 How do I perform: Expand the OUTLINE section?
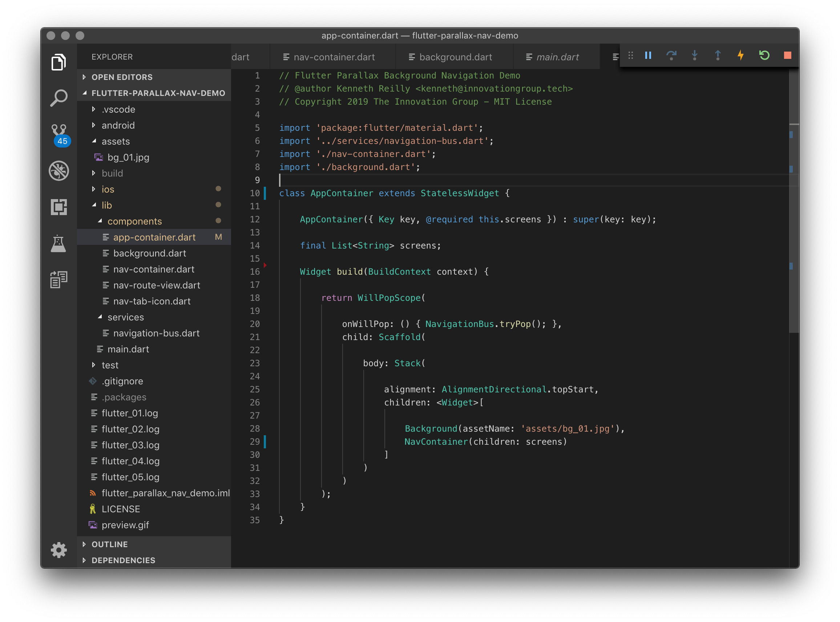tap(110, 545)
